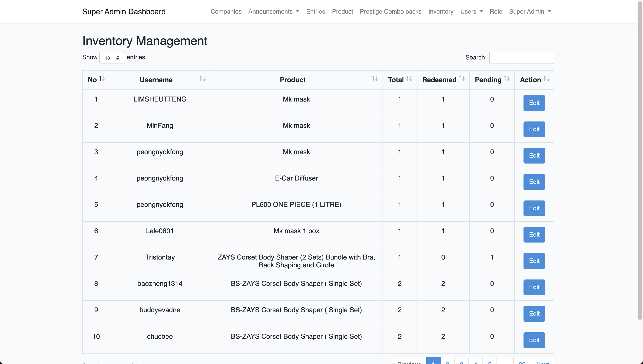
Task: Go to the Companies nav item
Action: 226,11
